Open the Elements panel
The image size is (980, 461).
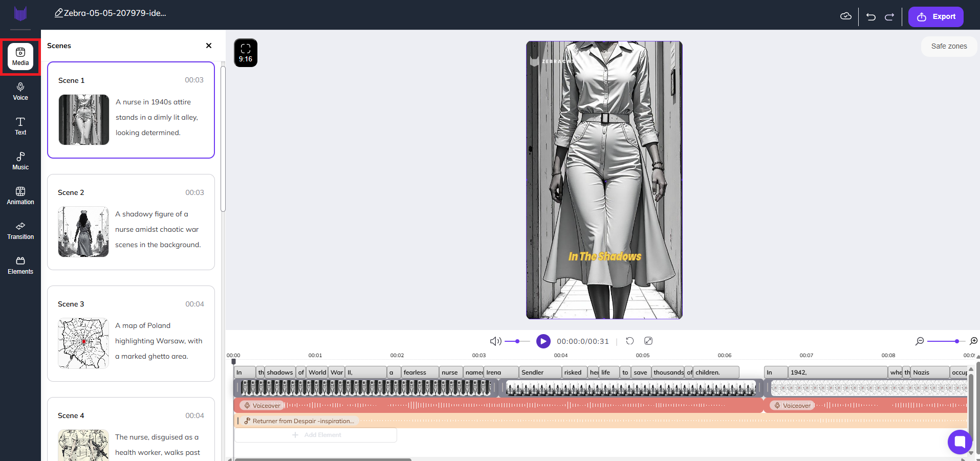[20, 266]
